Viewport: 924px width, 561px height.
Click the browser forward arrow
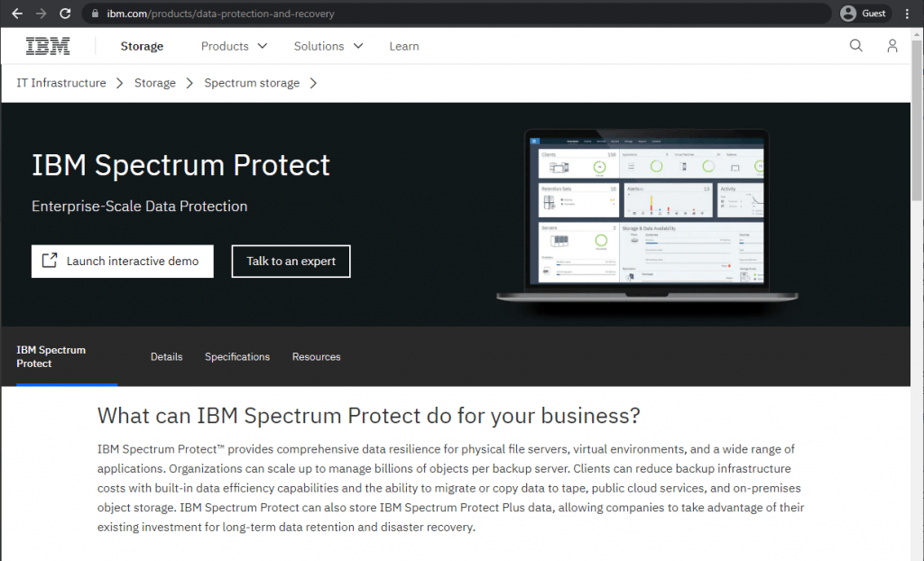tap(41, 14)
